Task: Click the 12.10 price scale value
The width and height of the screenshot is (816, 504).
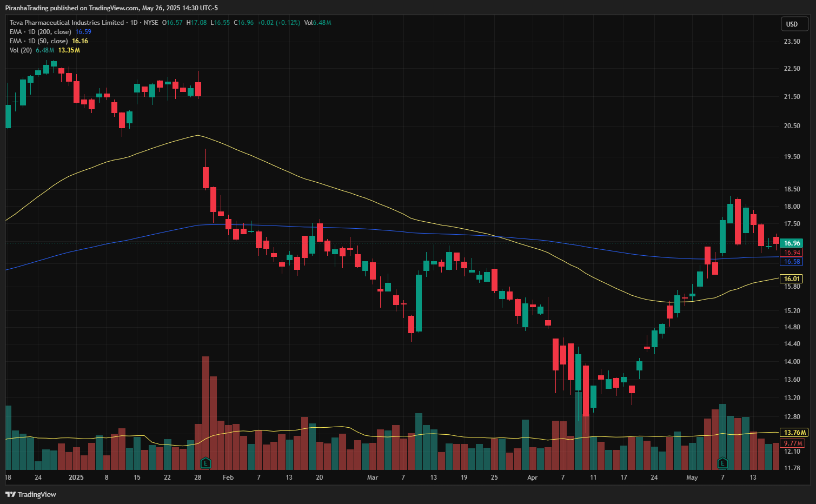Action: click(x=792, y=452)
